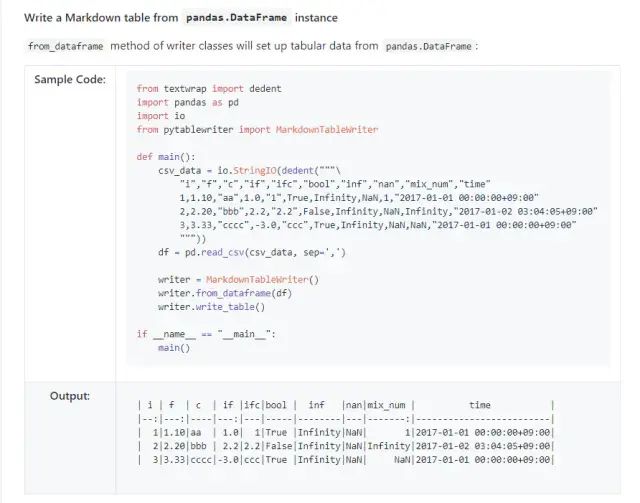The height and width of the screenshot is (503, 640).
Task: Select the 'Sample Code:' label cell
Action: [70, 80]
